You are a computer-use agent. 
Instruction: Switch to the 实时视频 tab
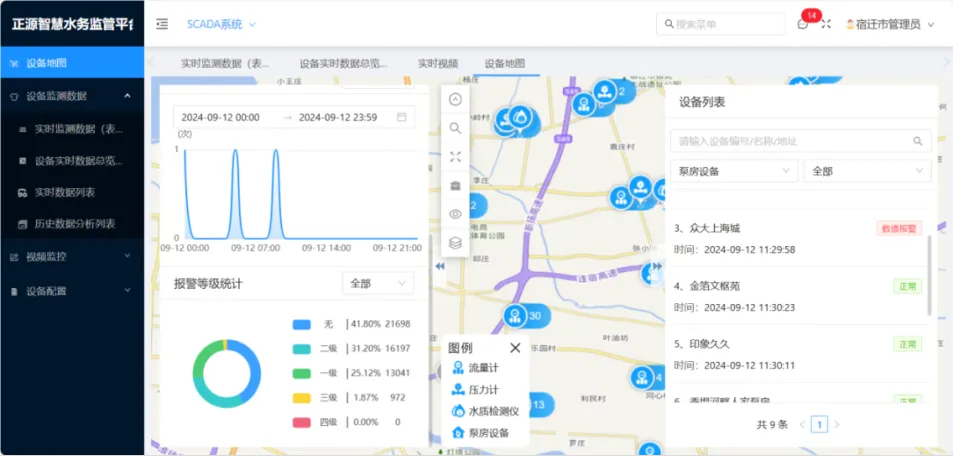click(437, 63)
